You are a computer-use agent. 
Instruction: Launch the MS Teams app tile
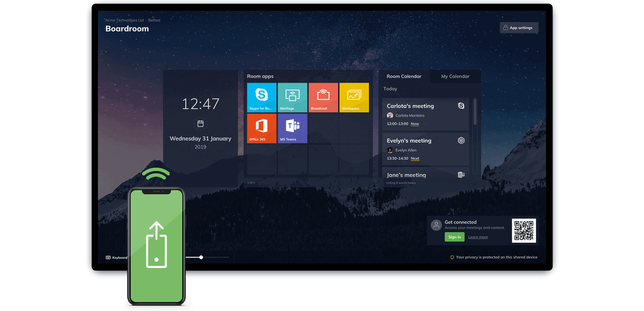(x=292, y=129)
